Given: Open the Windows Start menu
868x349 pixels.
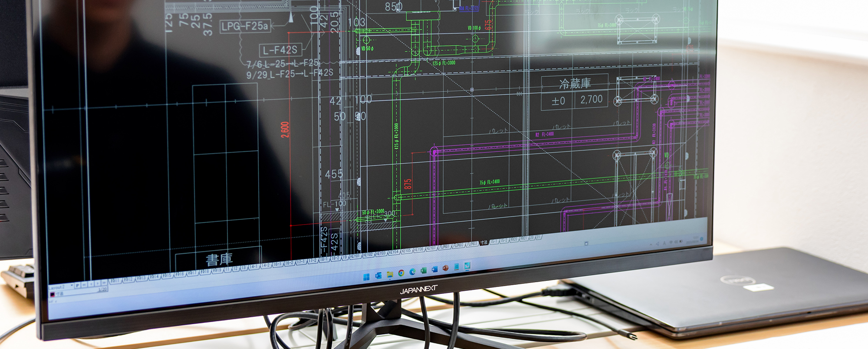Looking at the screenshot, I should coord(366,277).
